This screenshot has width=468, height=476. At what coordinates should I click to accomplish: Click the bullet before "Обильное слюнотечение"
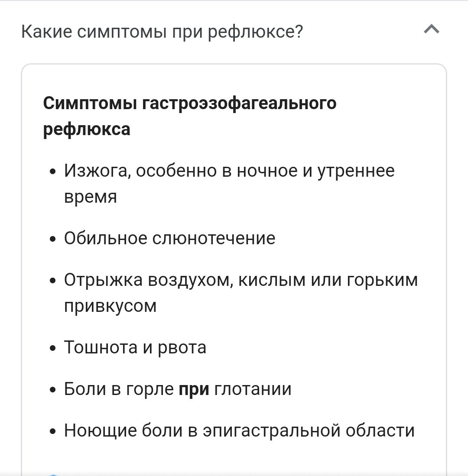[x=53, y=239]
